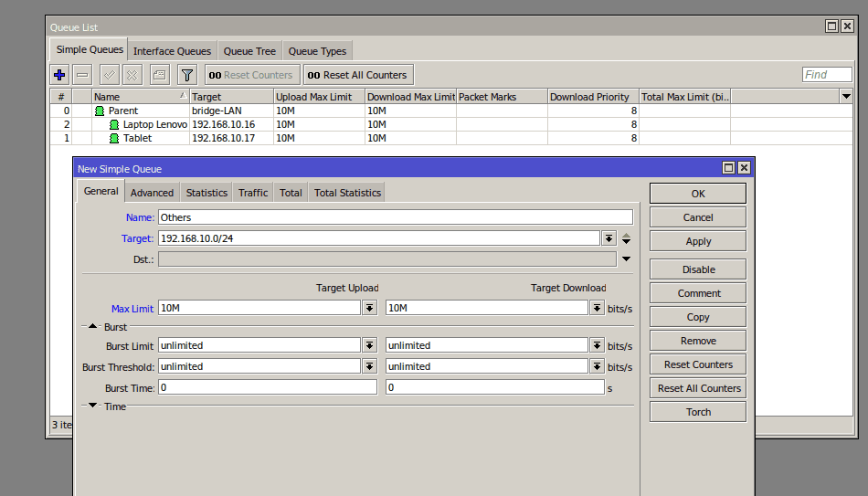Click the Laptop Lenovo queue icon
This screenshot has height=496, width=868.
(x=114, y=124)
